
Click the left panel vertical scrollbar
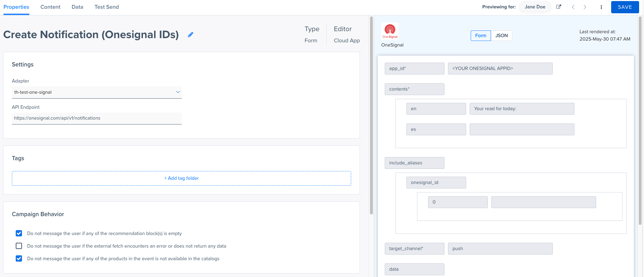(371, 115)
